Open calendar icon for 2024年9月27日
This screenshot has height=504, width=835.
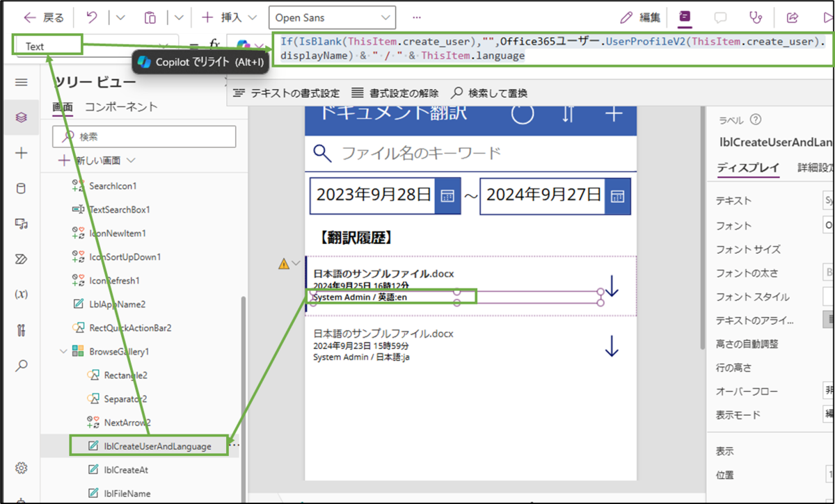617,196
